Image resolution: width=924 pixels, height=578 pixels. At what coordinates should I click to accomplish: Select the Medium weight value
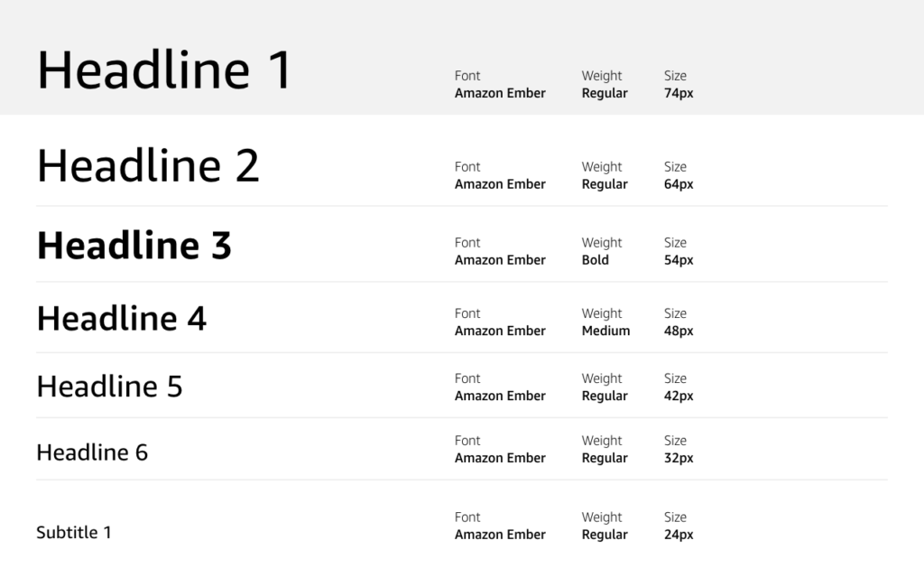pyautogui.click(x=605, y=331)
